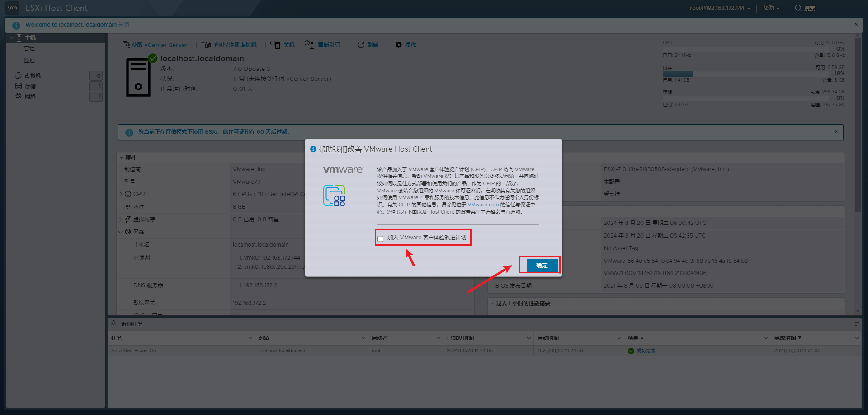Sort tasks by the 任务 column
868x415 pixels.
tap(181, 338)
